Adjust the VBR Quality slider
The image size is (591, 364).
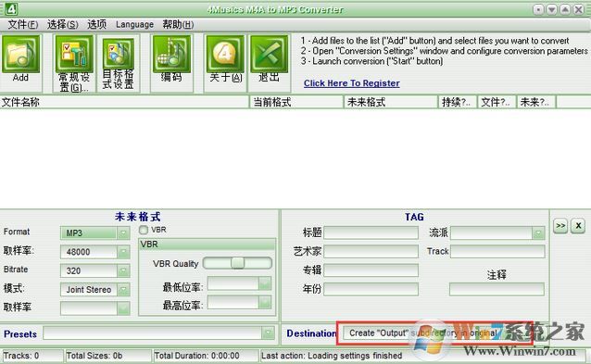click(237, 263)
